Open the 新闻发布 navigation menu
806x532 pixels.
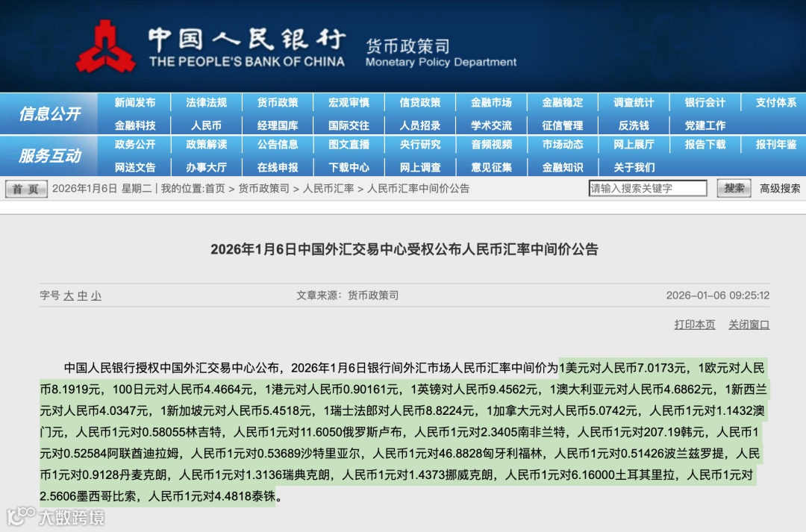point(134,102)
